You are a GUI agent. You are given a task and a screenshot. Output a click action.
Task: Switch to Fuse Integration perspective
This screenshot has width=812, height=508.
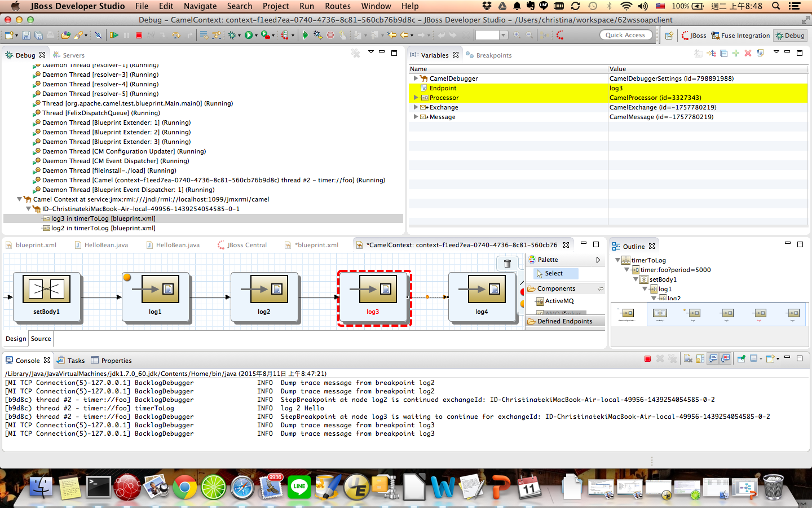coord(740,36)
